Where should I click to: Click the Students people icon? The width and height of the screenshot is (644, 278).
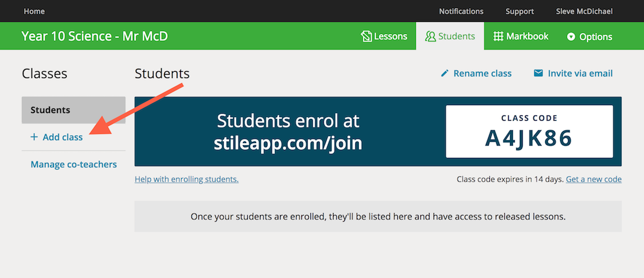coord(431,37)
